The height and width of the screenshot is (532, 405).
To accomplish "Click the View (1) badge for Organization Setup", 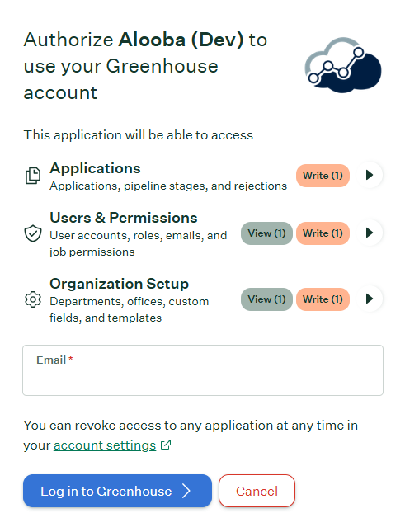I will coord(266,299).
